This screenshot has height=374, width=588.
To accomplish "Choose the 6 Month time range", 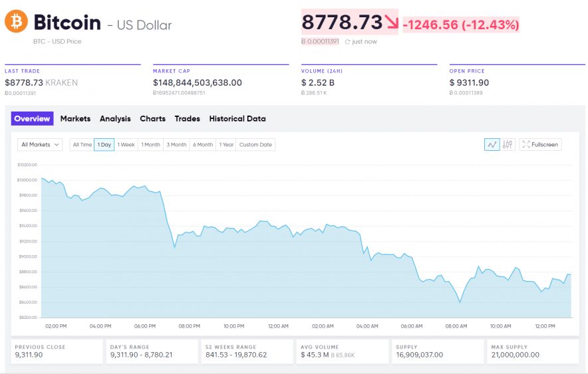I will [x=203, y=144].
